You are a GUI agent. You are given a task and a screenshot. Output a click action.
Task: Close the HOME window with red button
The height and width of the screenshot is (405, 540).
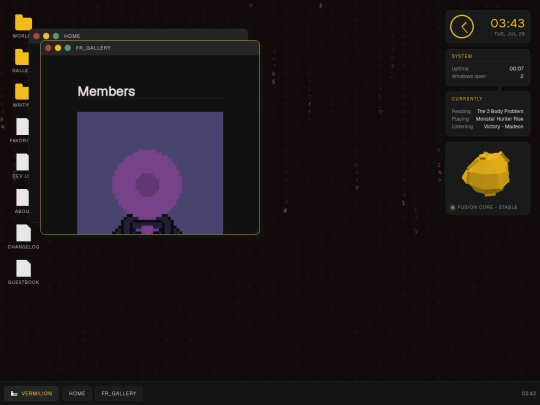click(x=36, y=36)
